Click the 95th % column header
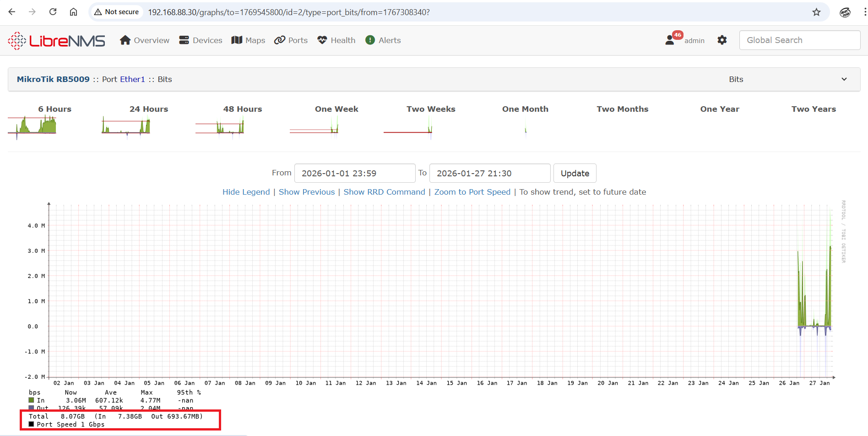 (189, 392)
